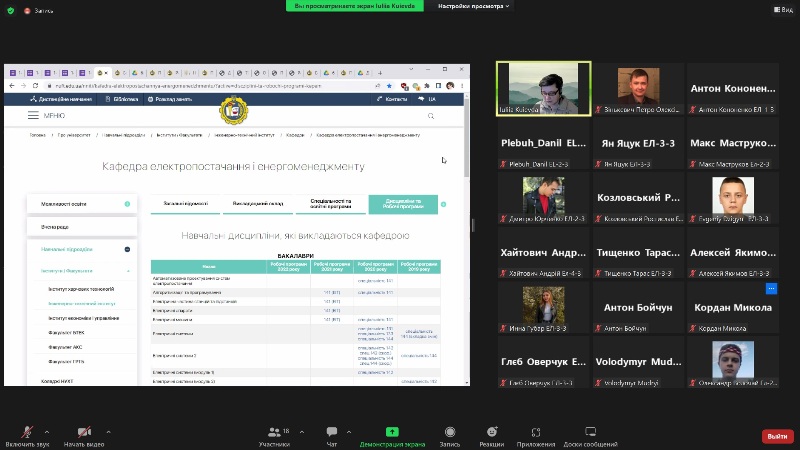Select Антон Бойчун participant tile
800x450 pixels.
(639, 308)
